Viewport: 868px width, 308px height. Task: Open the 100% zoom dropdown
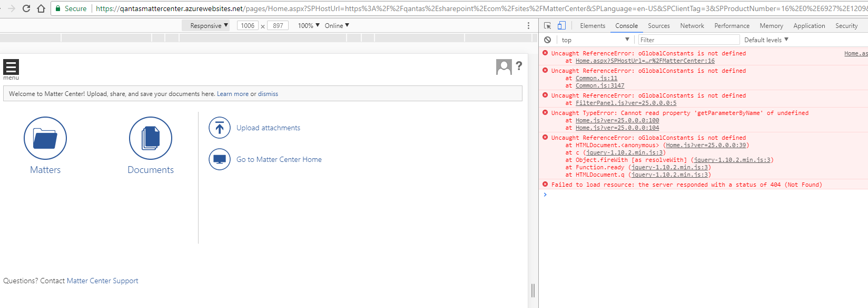(309, 25)
